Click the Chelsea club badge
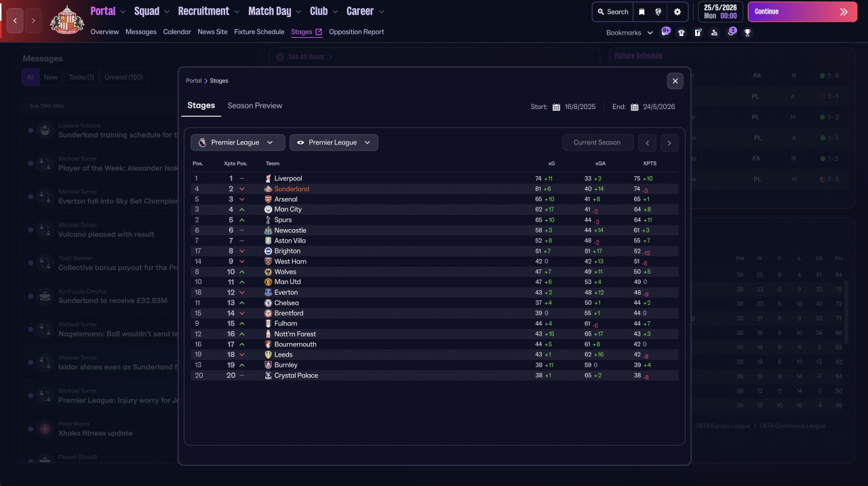The height and width of the screenshot is (486, 868). [x=268, y=303]
